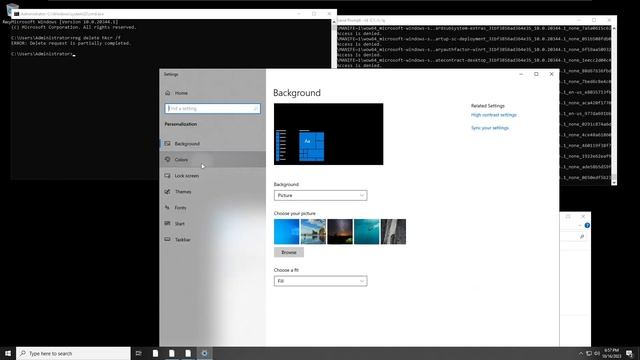Select the gray rock cliff wallpaper thumbnail
The width and height of the screenshot is (640, 360).
tap(393, 231)
